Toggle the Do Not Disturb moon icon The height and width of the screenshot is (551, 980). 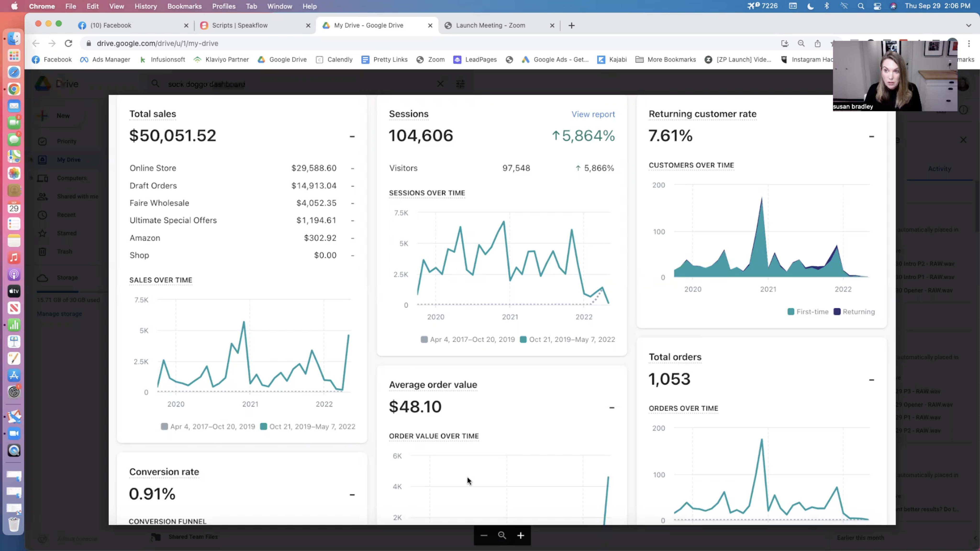point(810,6)
